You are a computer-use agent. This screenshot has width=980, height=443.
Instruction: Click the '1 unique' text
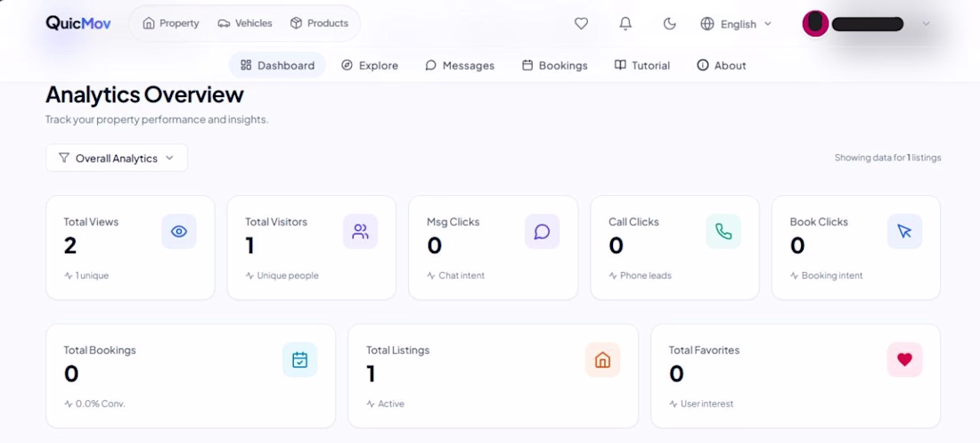click(92, 275)
